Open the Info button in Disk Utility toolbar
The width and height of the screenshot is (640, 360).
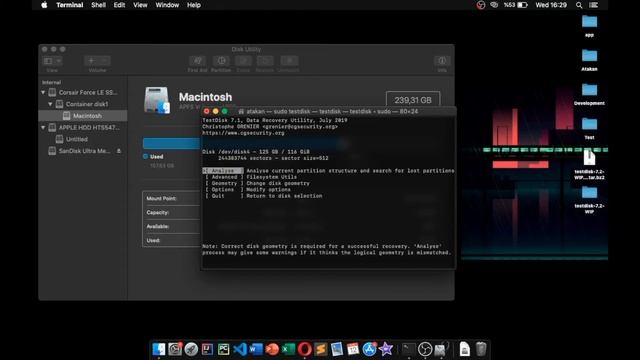point(442,61)
